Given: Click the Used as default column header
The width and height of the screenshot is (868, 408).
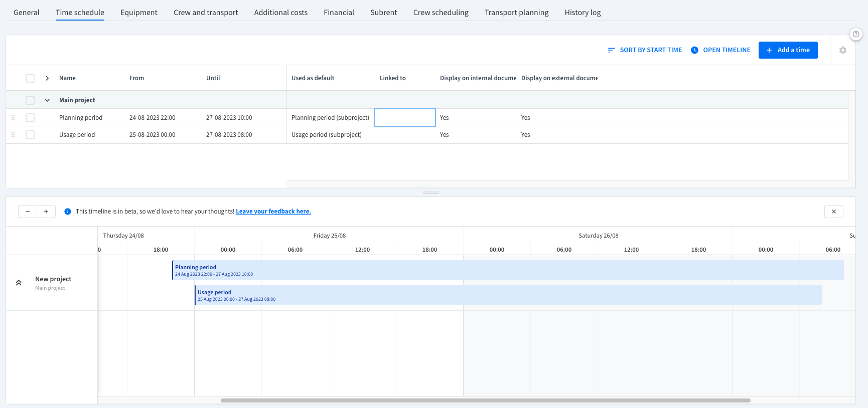Looking at the screenshot, I should [x=313, y=78].
